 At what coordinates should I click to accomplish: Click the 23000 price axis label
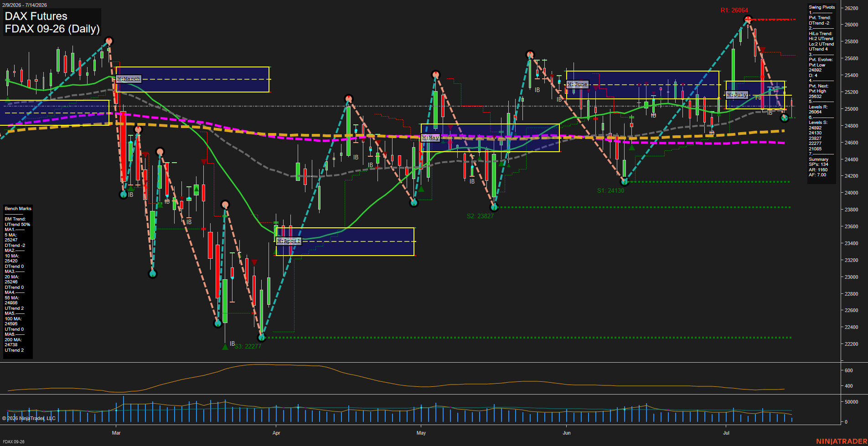click(x=851, y=277)
